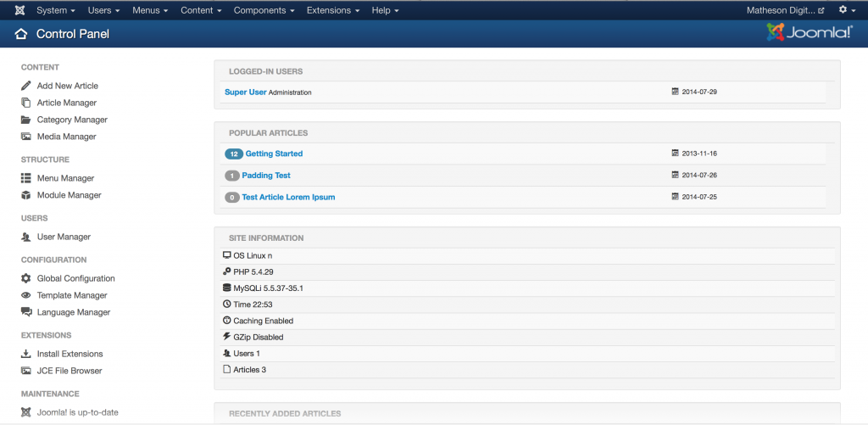
Task: Expand the Extensions dropdown menu
Action: pos(333,10)
